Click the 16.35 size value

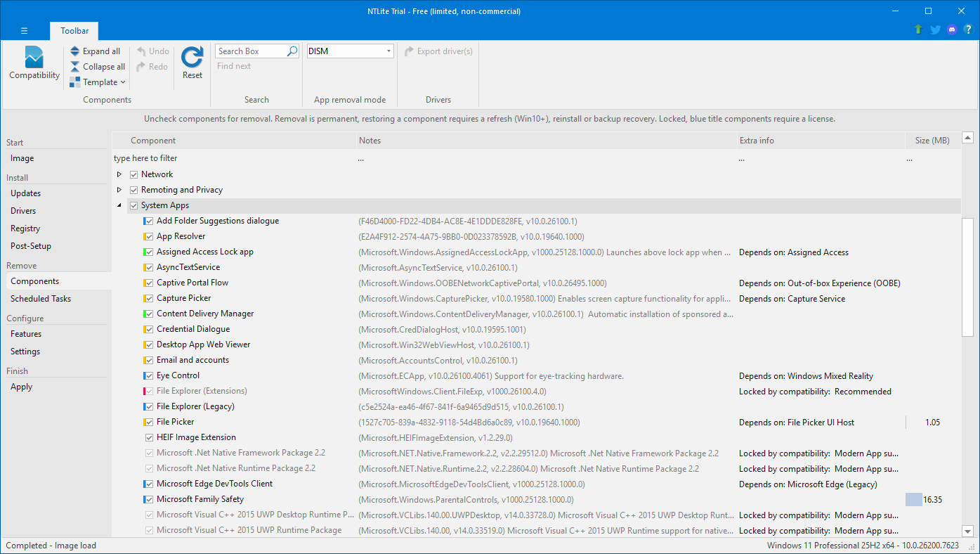pyautogui.click(x=932, y=500)
